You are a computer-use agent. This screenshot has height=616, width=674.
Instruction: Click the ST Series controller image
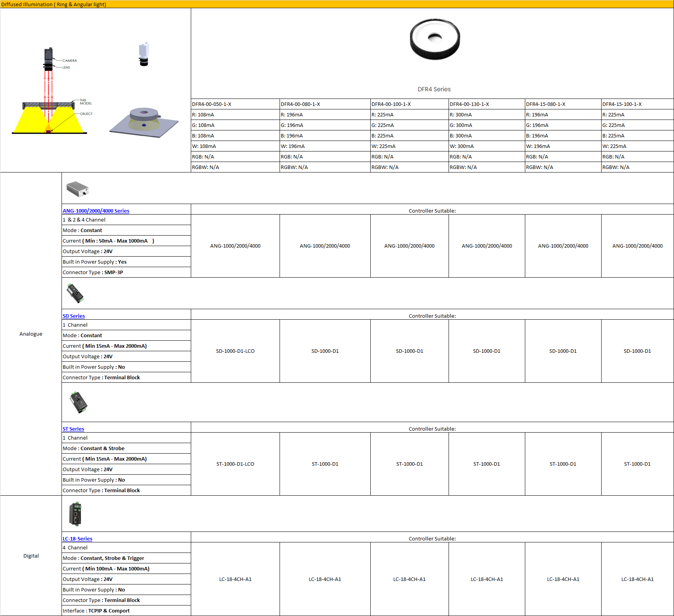click(x=78, y=402)
